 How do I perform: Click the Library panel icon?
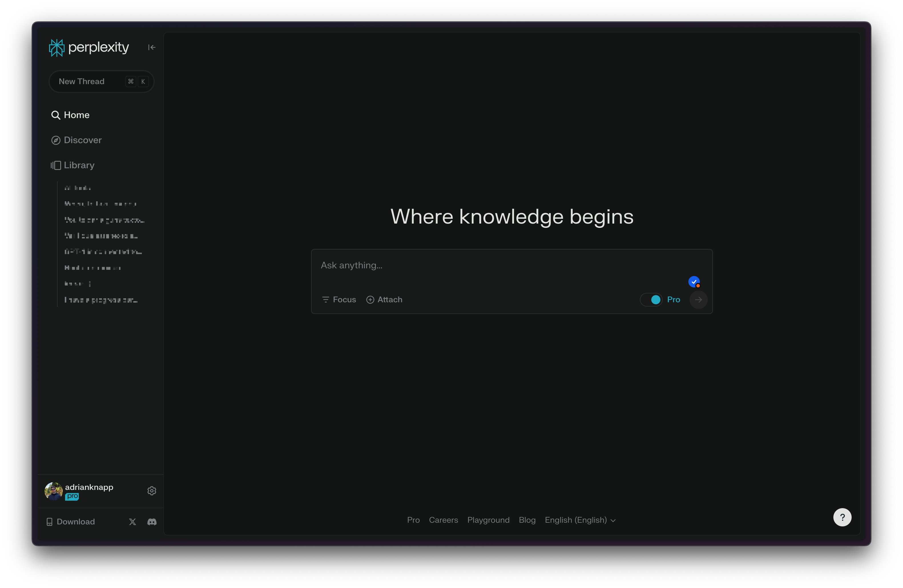[55, 165]
